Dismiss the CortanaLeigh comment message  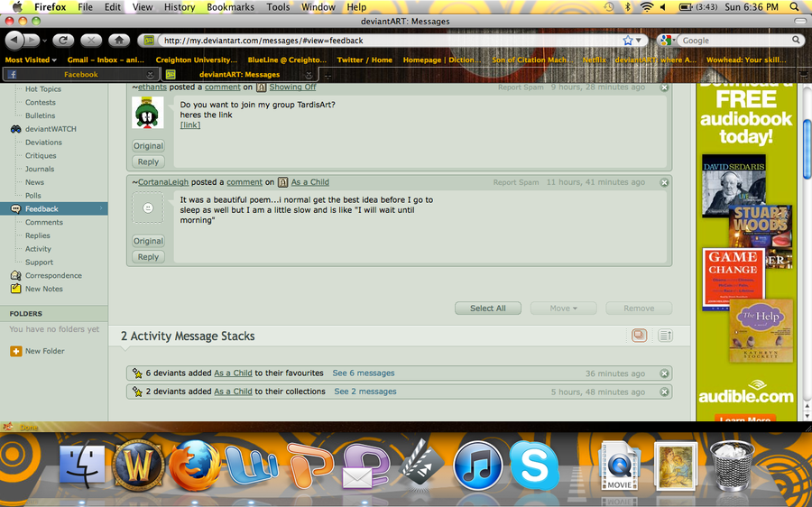[664, 182]
